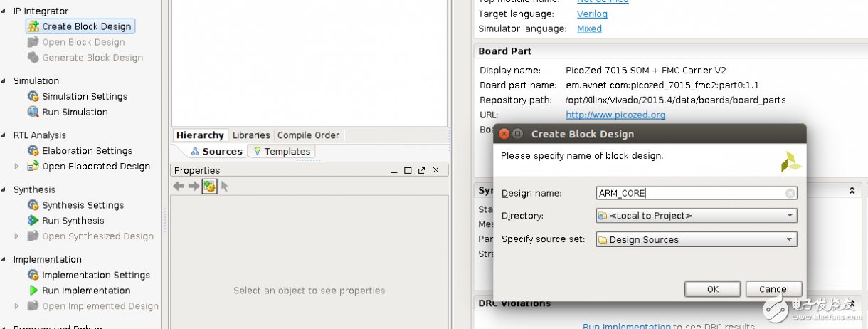
Task: Click the Create Block Design icon
Action: tap(33, 26)
